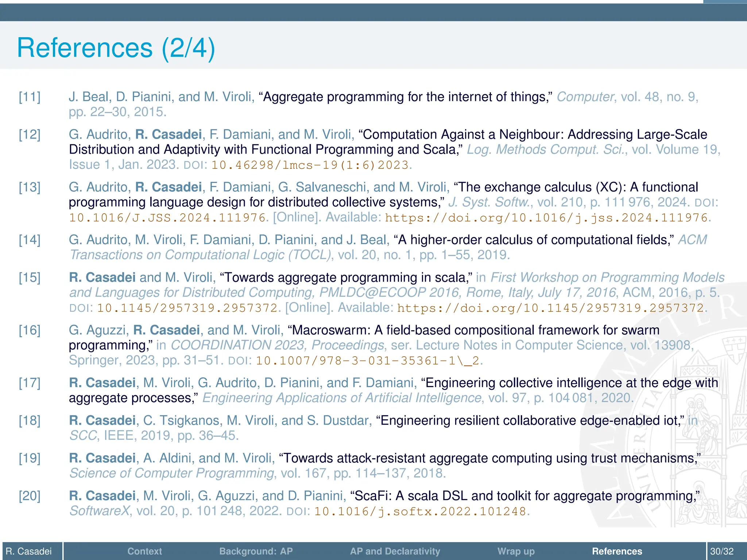Click "SCC" venue in reference 18
This screenshot has height=560, width=747.
(83, 435)
